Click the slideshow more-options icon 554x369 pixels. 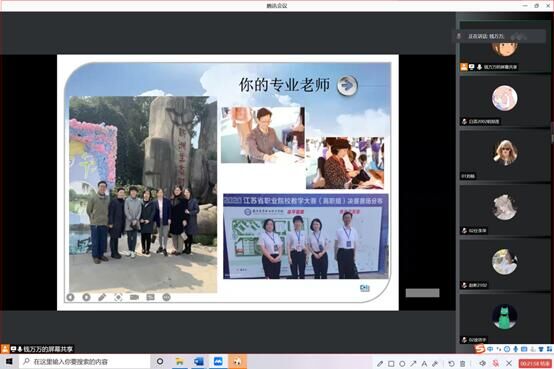pos(166,297)
